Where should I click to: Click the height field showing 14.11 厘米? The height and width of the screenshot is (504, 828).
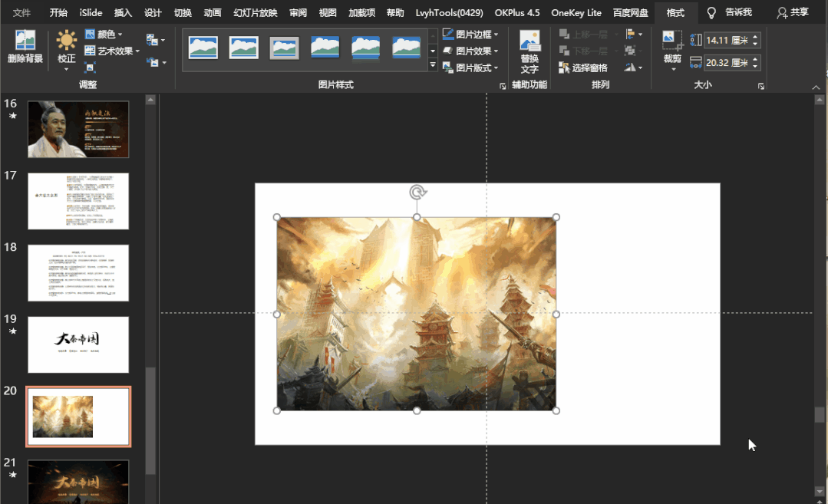pyautogui.click(x=725, y=40)
